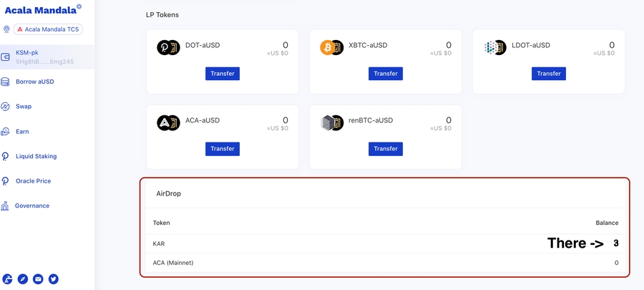Select the KAR airdrop row
This screenshot has width=644, height=290.
(x=385, y=244)
